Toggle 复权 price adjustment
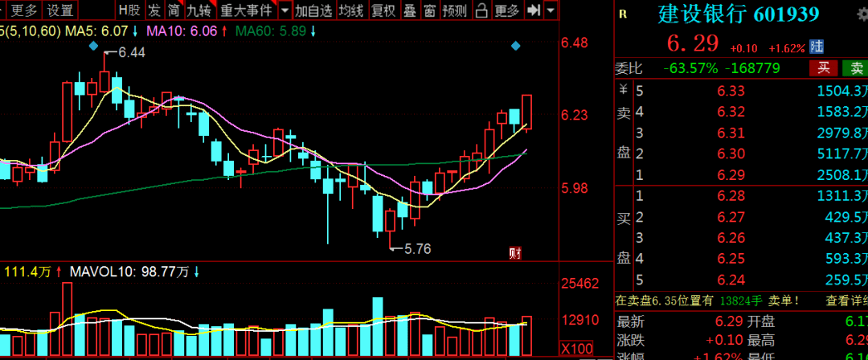The image size is (868, 360). (383, 10)
